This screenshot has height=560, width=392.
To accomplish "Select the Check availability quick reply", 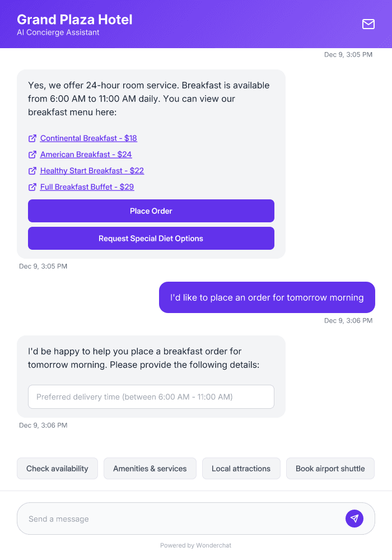I will click(x=57, y=468).
